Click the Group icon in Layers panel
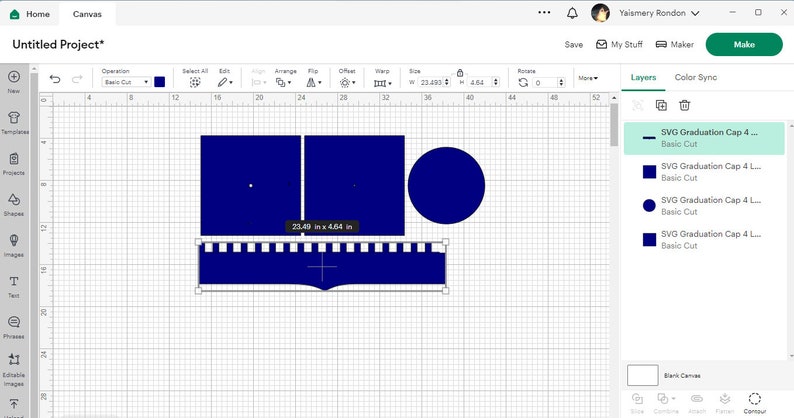This screenshot has height=418, width=794. tap(638, 105)
